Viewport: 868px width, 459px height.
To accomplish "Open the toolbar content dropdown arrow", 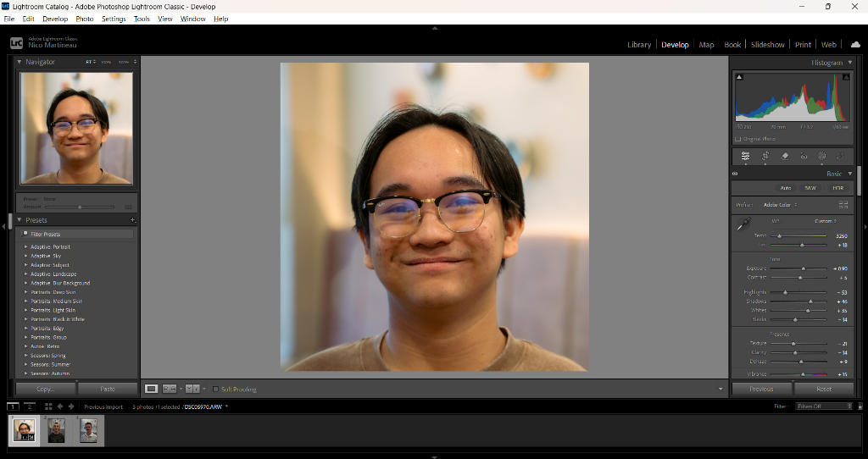I will tap(721, 390).
